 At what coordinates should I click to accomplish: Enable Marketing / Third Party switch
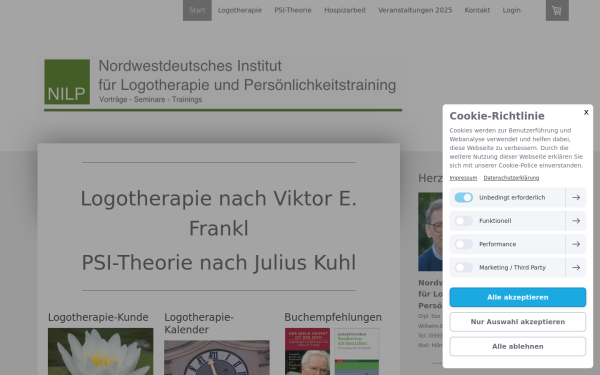tap(463, 267)
